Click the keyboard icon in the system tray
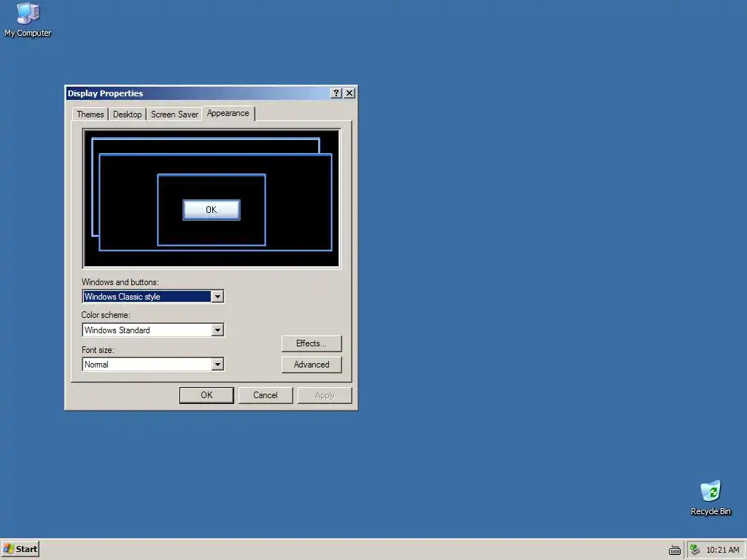This screenshot has width=747, height=560. 675,550
